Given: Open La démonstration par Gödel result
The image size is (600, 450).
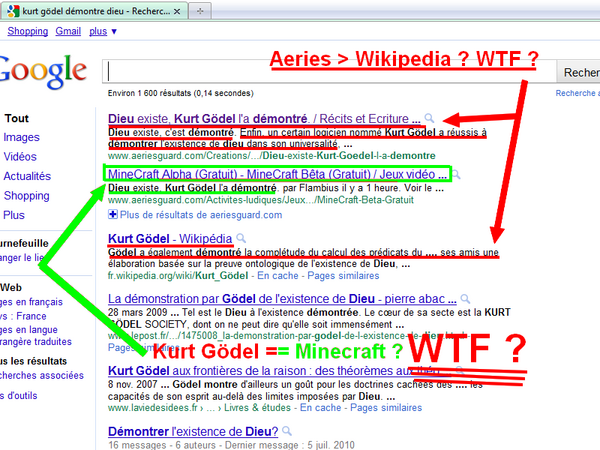Looking at the screenshot, I should tap(282, 299).
